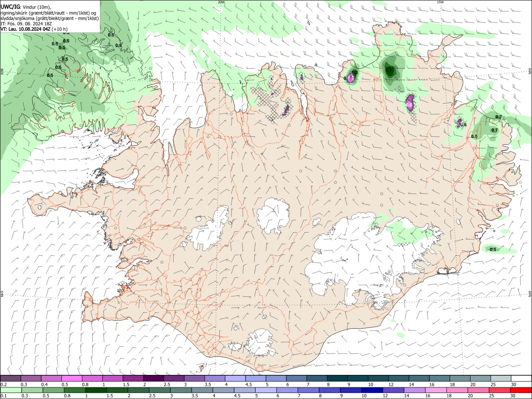The height and width of the screenshot is (399, 532).
Task: Click the rain legend swatch starting at 2
Action: 138,390
